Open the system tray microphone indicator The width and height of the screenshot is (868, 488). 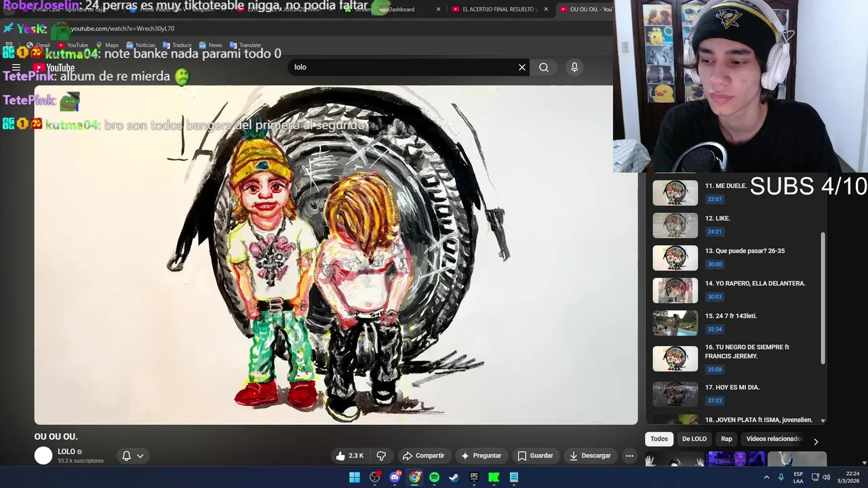(x=781, y=477)
